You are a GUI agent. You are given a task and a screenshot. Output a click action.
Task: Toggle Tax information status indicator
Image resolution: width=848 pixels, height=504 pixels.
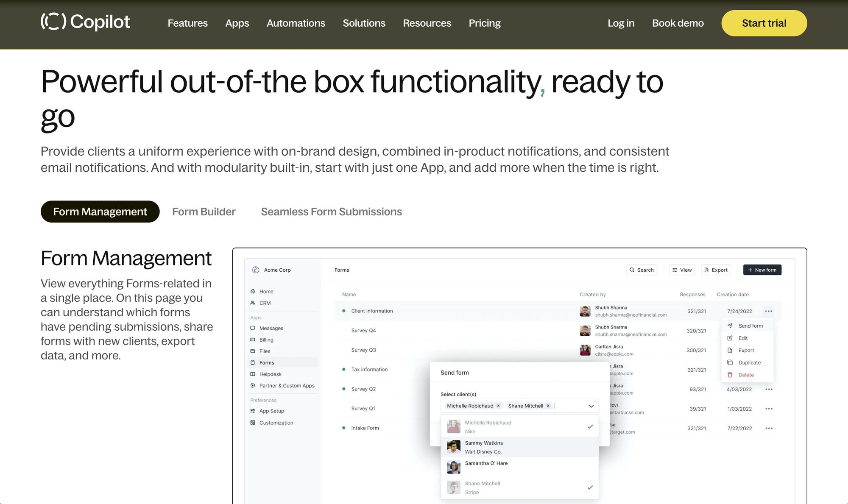click(x=343, y=369)
